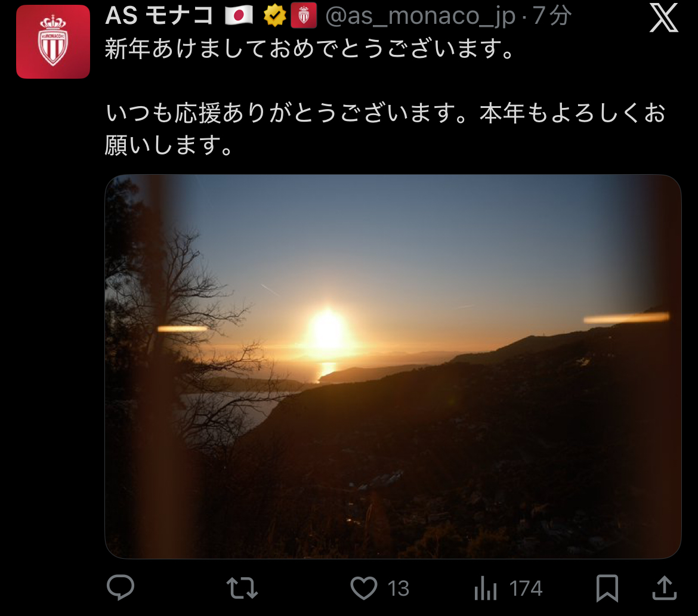Repost this tweet with retweet icon
Image resolution: width=698 pixels, height=616 pixels.
(x=242, y=587)
